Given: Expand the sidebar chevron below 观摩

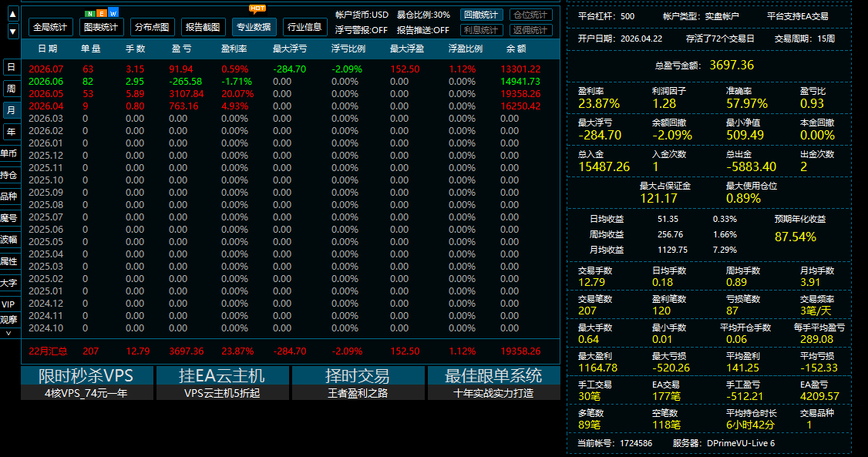Looking at the screenshot, I should (x=8, y=333).
